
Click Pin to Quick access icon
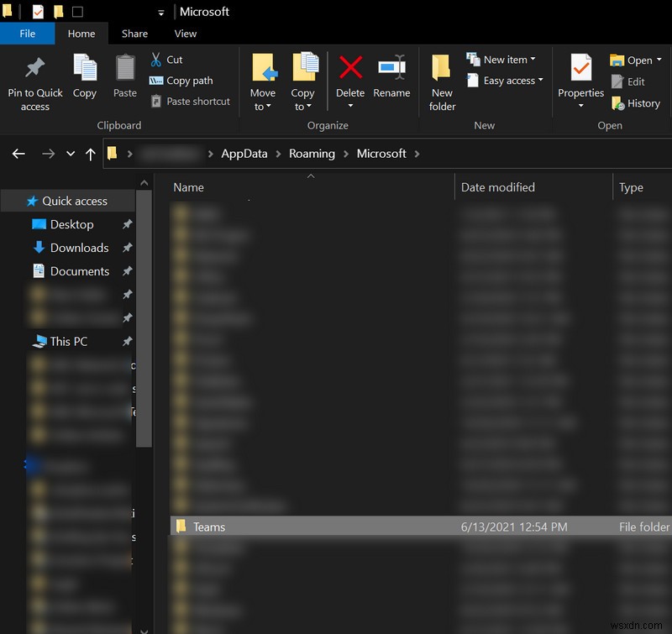tap(35, 69)
